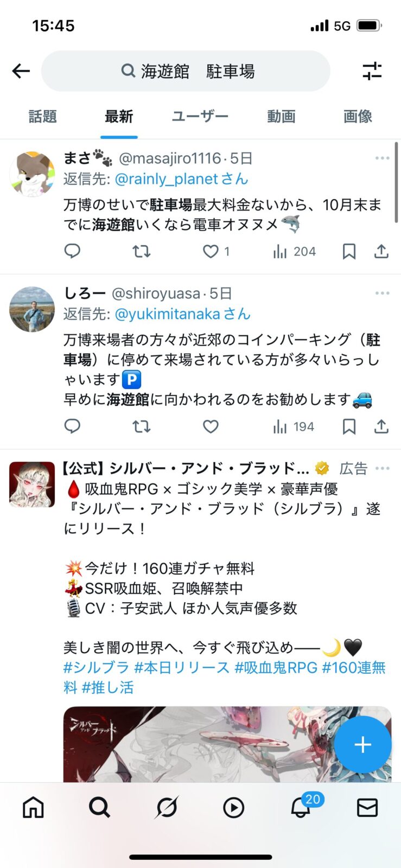This screenshot has height=868, width=401.
Task: Tap the back arrow icon
Action: coord(21,71)
